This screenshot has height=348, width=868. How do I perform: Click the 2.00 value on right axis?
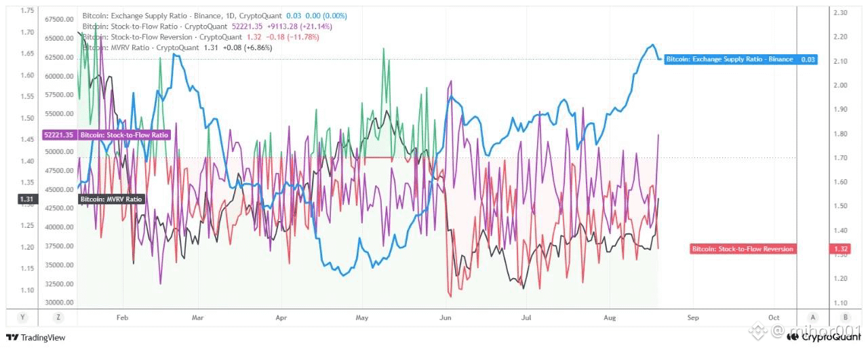(x=840, y=85)
